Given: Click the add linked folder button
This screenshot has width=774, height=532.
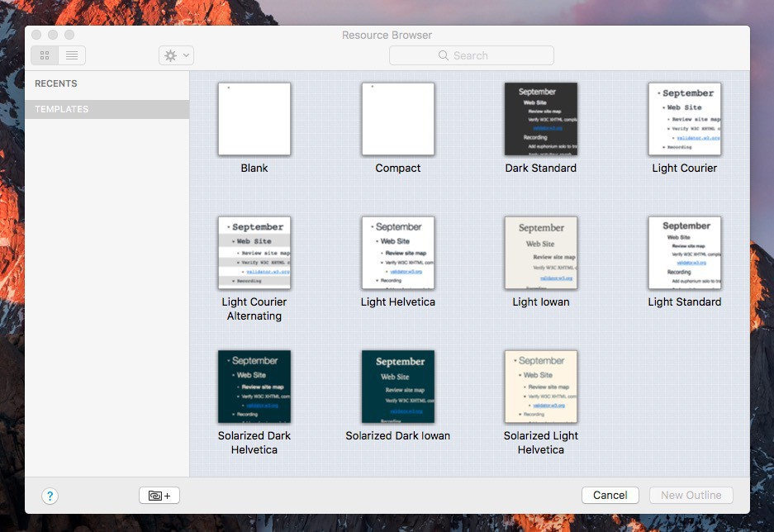Looking at the screenshot, I should tap(159, 496).
